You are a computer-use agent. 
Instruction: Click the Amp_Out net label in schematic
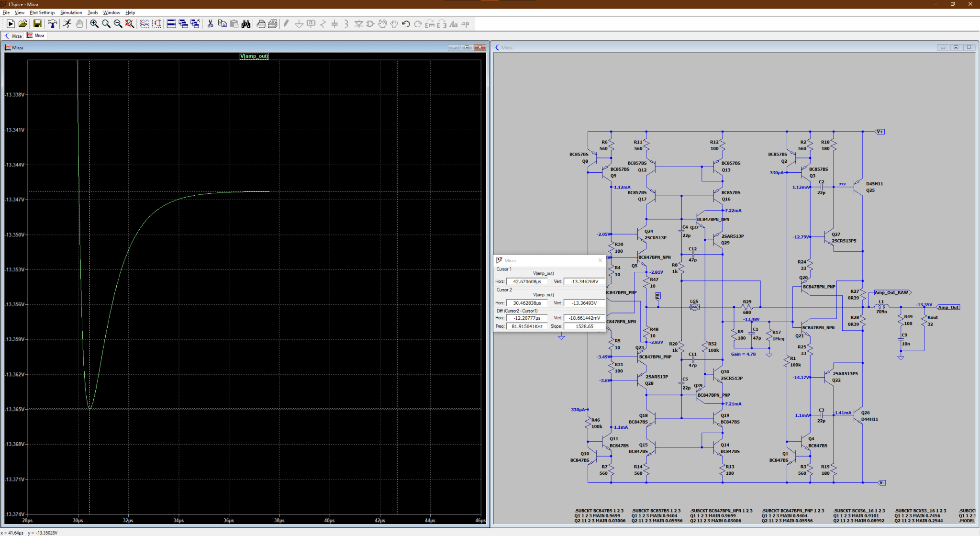pyautogui.click(x=948, y=307)
